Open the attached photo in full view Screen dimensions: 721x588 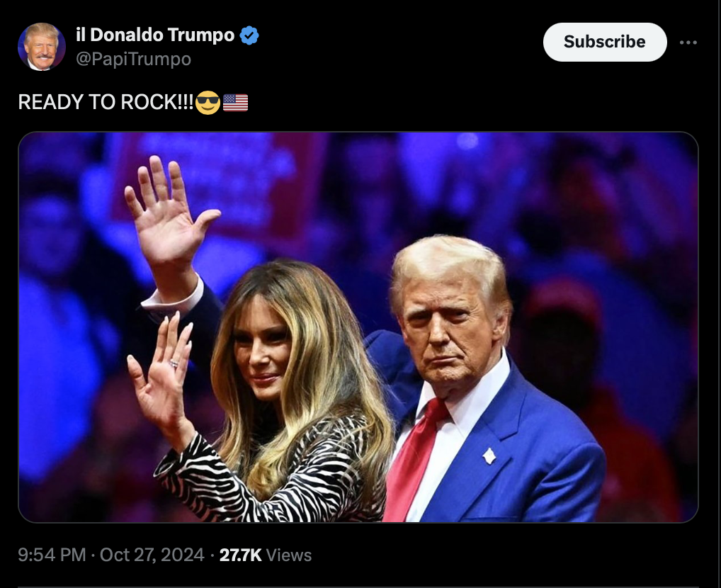358,327
